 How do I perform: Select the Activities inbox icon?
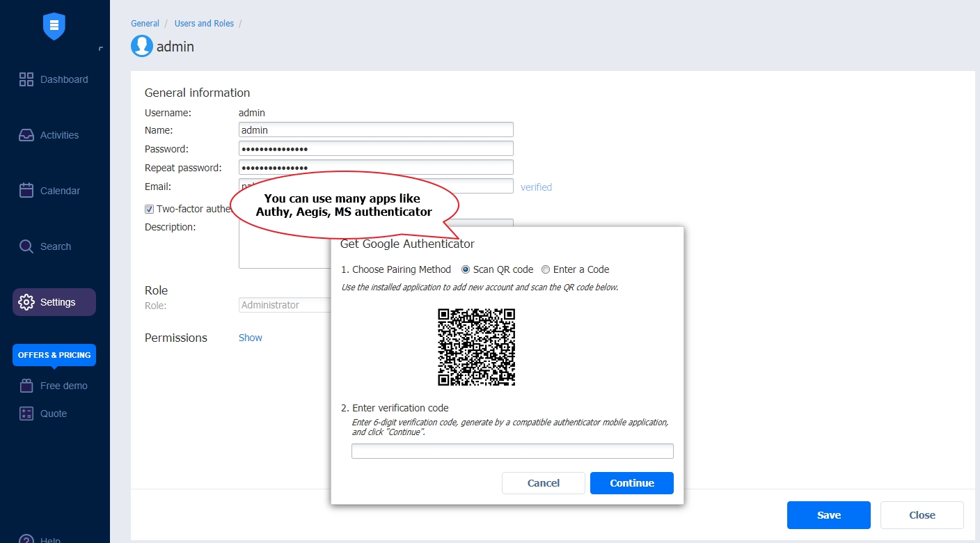[x=26, y=135]
